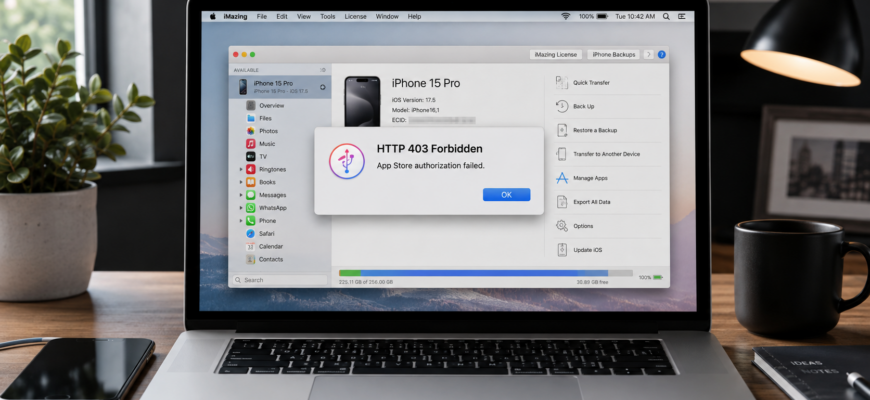Click the iMazing License button
This screenshot has height=400, width=870.
555,54
